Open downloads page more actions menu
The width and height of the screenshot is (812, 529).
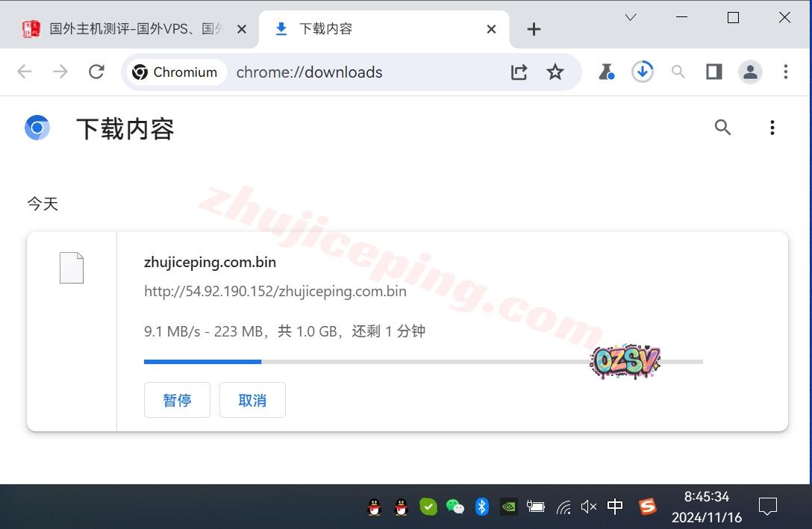click(x=772, y=128)
